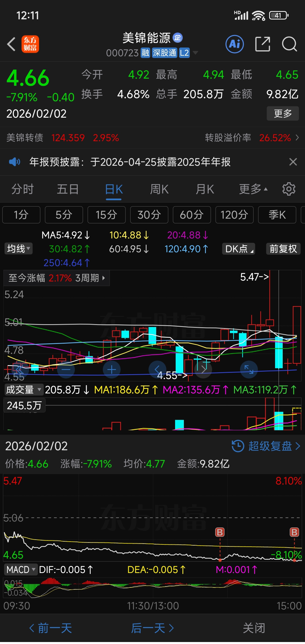This screenshot has height=644, width=305.
Task: Switch to the 分时 tab
Action: (23, 189)
